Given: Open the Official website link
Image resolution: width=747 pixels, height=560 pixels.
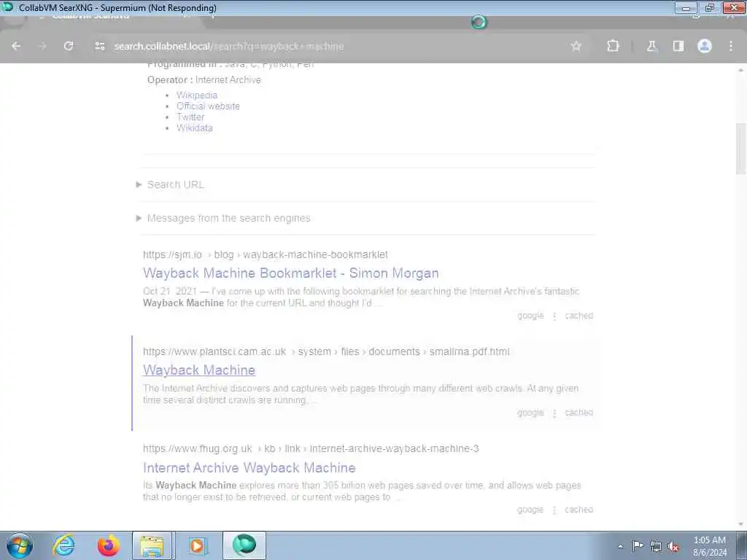Looking at the screenshot, I should click(x=208, y=106).
